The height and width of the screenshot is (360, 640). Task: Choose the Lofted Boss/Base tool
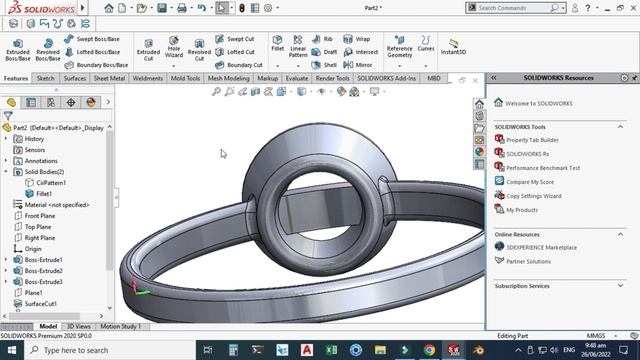(x=92, y=52)
